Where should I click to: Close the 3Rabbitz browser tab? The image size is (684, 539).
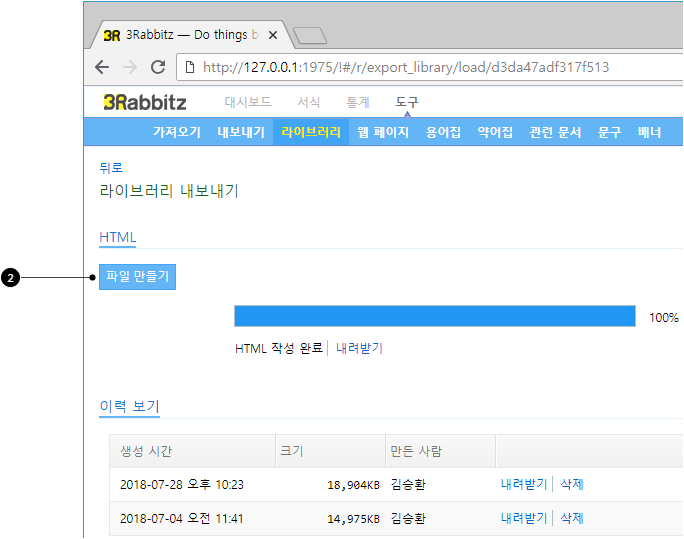point(273,35)
